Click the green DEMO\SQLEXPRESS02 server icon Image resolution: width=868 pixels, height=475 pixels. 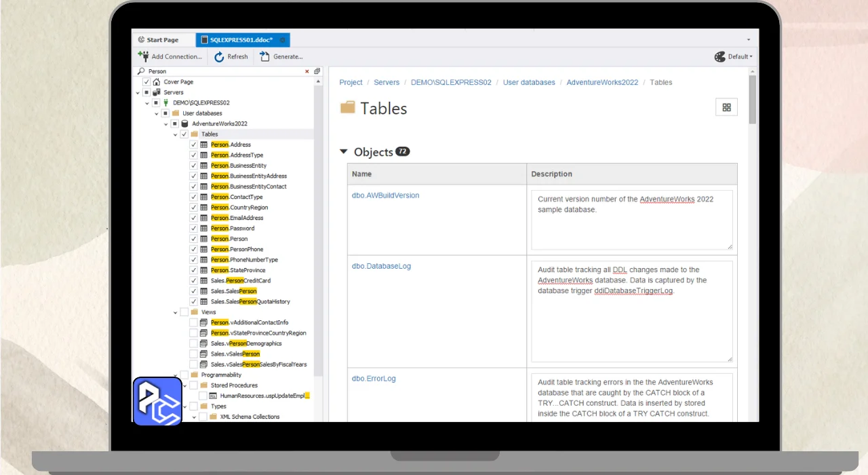166,102
